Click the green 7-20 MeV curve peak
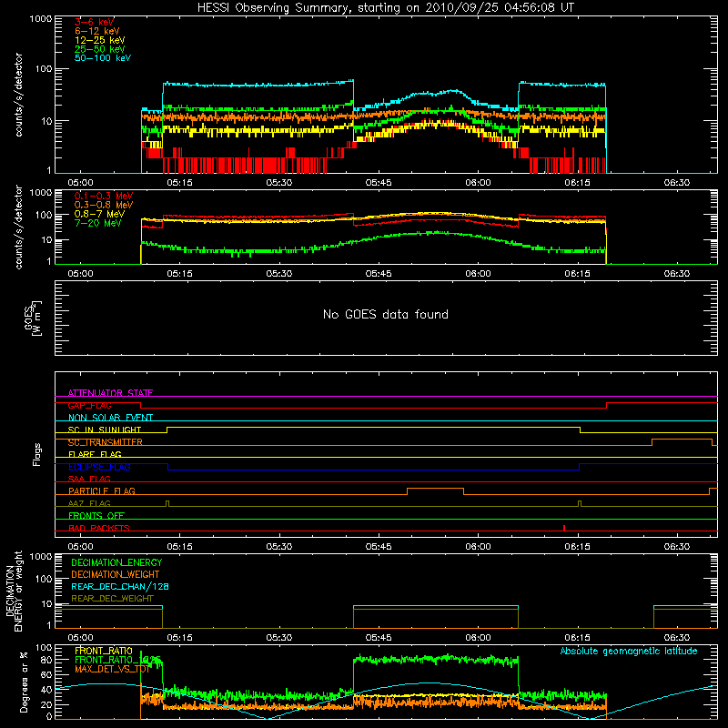728x728 pixels. 437,232
